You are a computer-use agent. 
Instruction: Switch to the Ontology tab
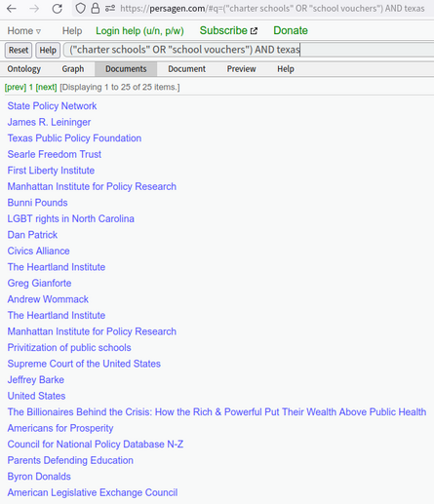click(x=24, y=69)
